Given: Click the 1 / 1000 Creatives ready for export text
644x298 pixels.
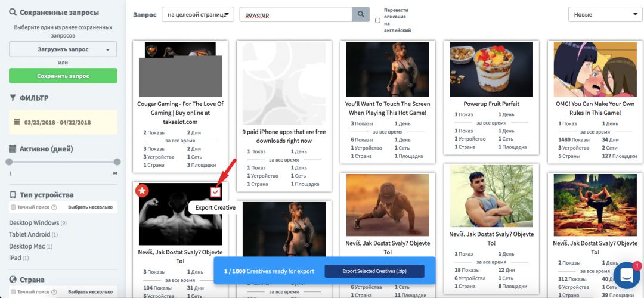Looking at the screenshot, I should point(269,271).
